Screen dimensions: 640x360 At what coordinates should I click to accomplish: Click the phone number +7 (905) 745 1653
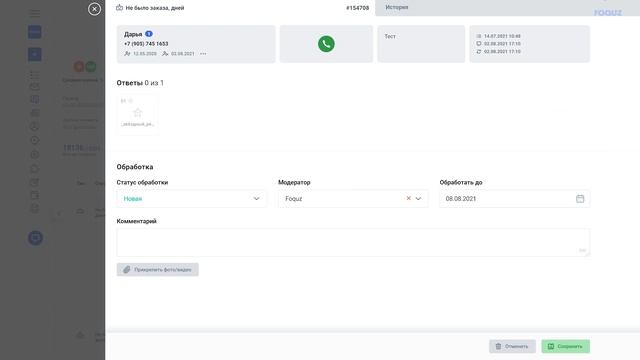(x=146, y=44)
